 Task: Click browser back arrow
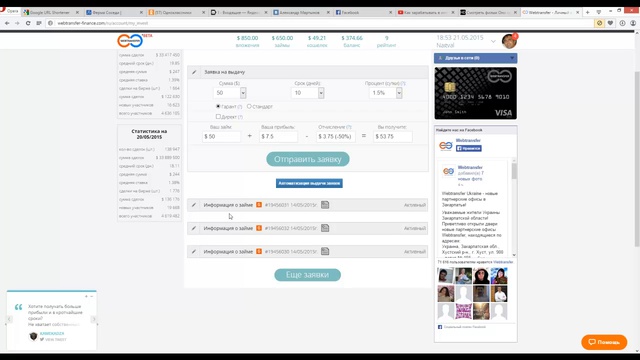click(7, 23)
